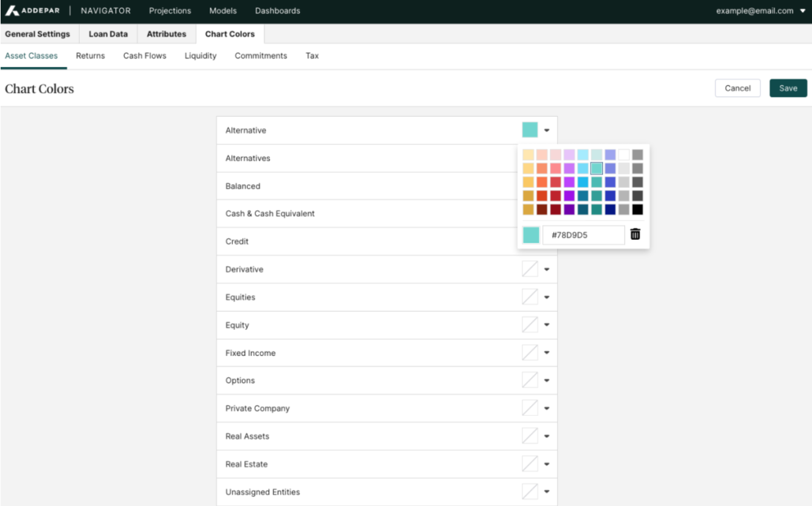Click the empty color icon for Options

530,380
